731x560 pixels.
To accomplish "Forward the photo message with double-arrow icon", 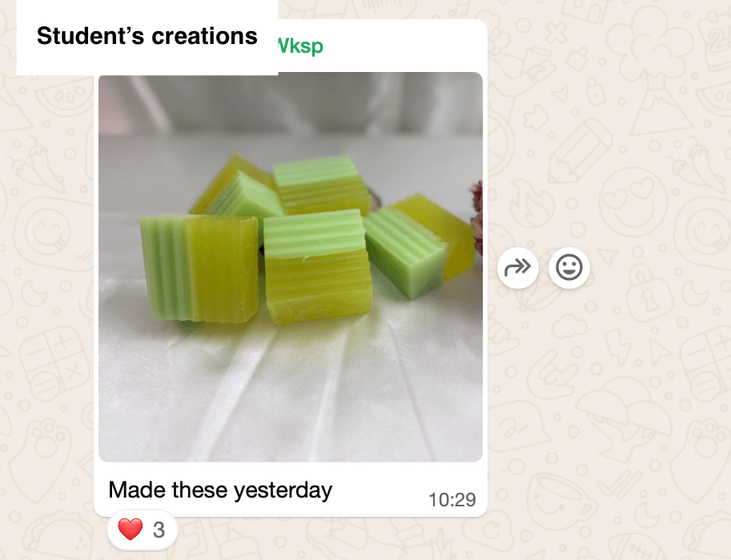I will pos(517,268).
